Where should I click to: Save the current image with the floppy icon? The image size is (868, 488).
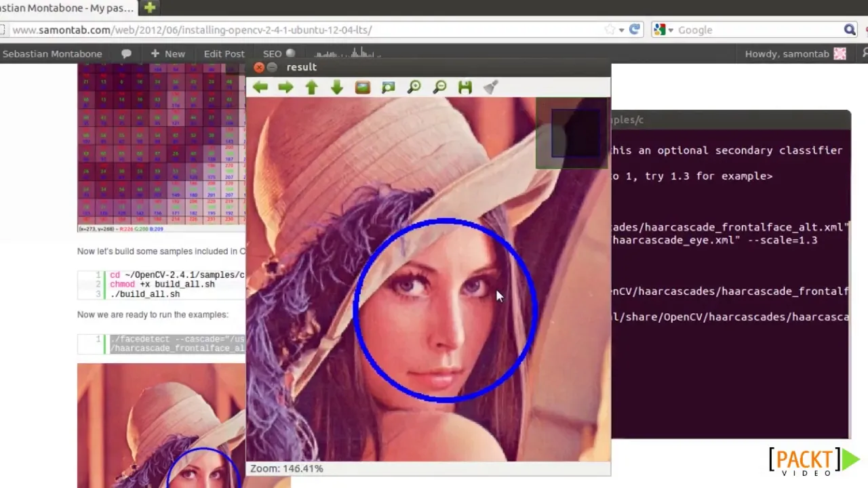pyautogui.click(x=465, y=87)
